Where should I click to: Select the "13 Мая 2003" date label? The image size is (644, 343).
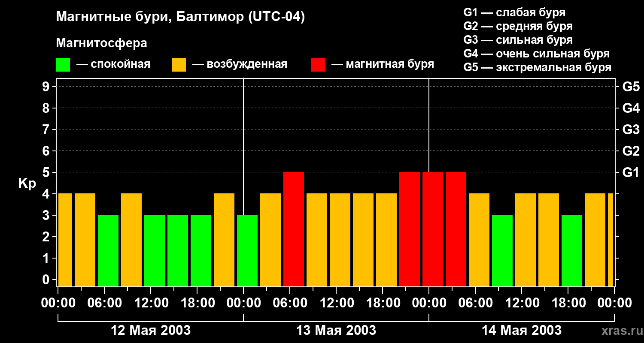pos(336,330)
